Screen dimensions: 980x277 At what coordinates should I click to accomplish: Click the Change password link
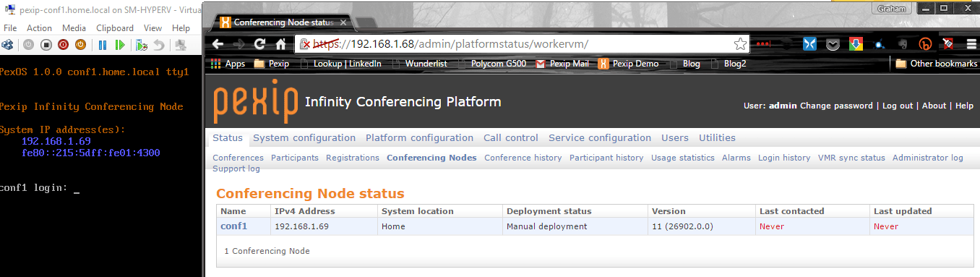click(x=836, y=106)
